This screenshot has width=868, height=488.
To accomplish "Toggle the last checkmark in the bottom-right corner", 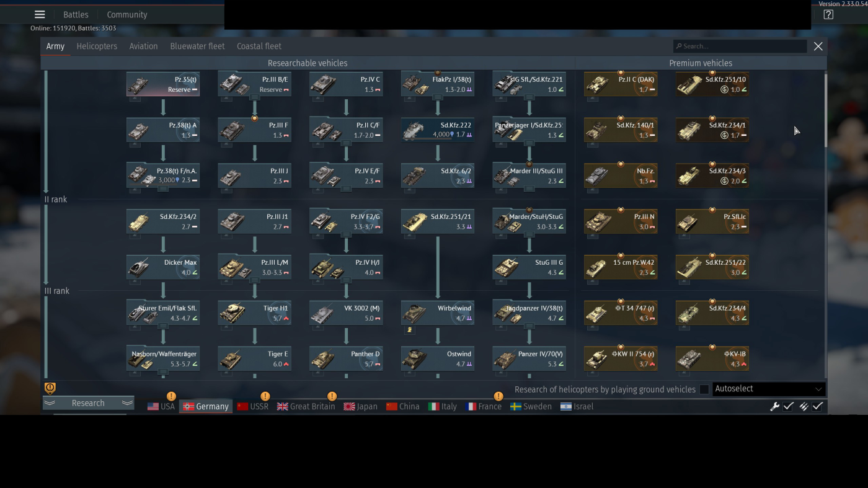I will click(x=818, y=407).
